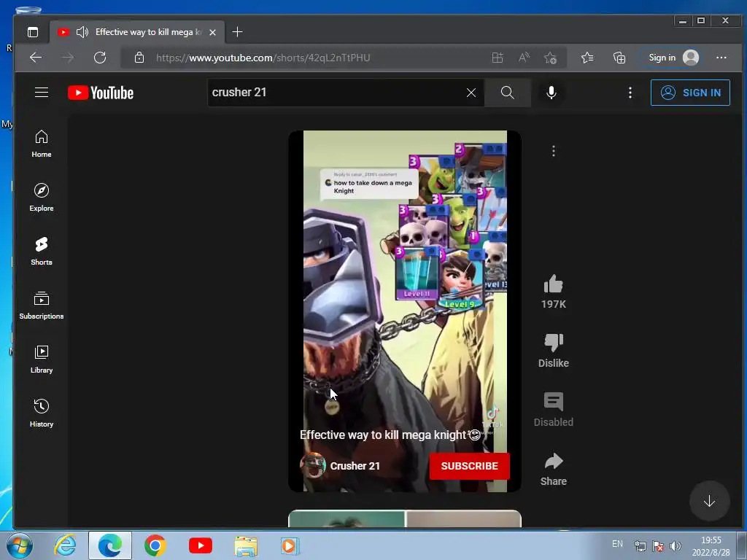Clear the search query with X

pyautogui.click(x=471, y=93)
